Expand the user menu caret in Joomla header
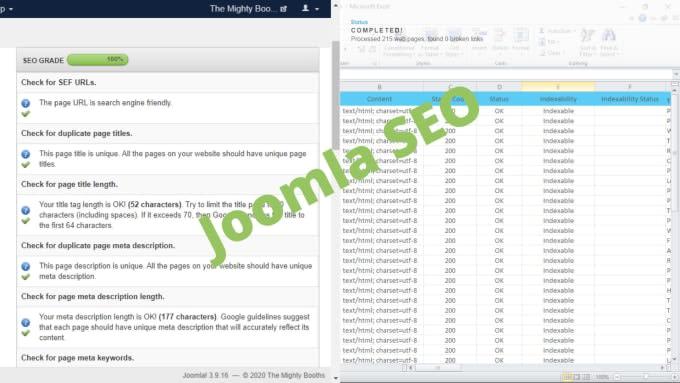Viewport: 680px width, 383px height. [317, 9]
